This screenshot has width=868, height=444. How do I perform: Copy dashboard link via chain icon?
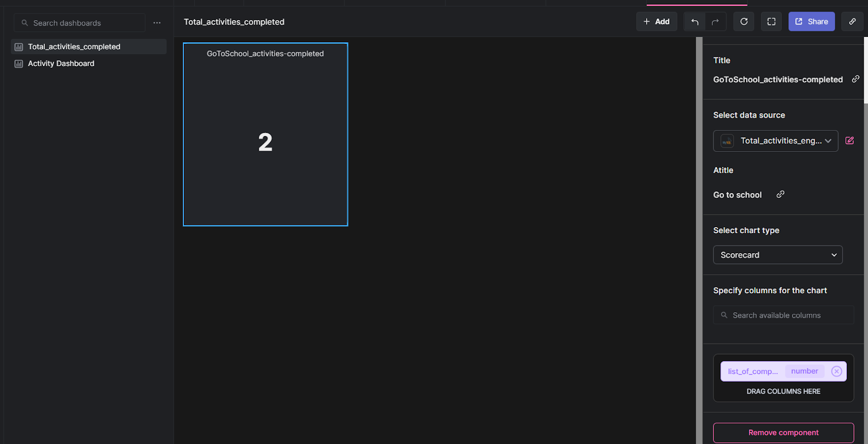pos(852,22)
